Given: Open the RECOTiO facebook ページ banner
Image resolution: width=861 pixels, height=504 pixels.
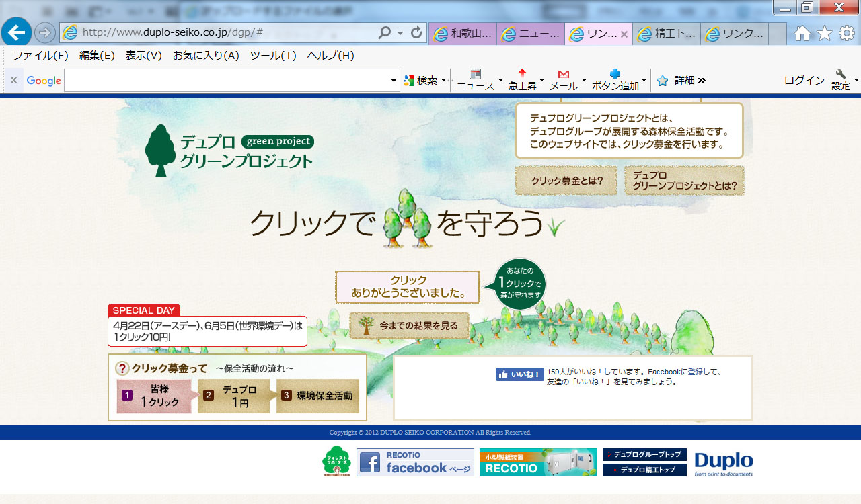Looking at the screenshot, I should 415,462.
